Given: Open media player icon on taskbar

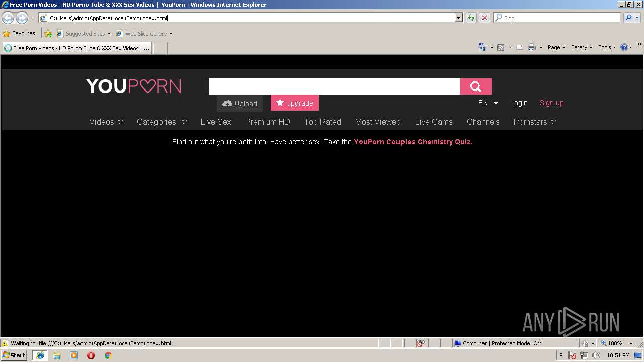Looking at the screenshot, I should (x=74, y=355).
